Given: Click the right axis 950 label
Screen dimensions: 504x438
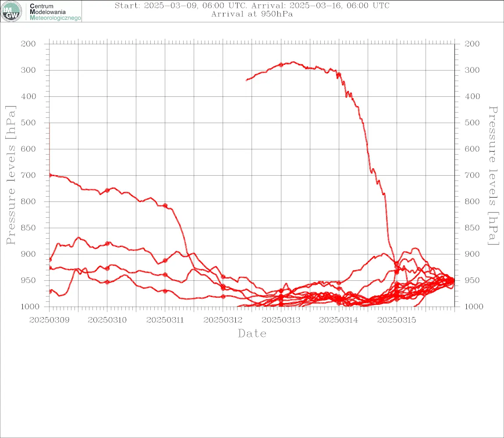Looking at the screenshot, I should click(472, 280).
